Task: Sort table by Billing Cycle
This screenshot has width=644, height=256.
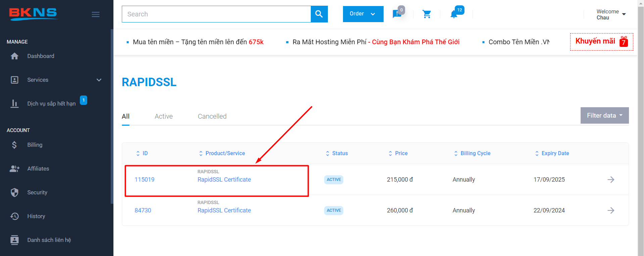Action: [x=472, y=153]
